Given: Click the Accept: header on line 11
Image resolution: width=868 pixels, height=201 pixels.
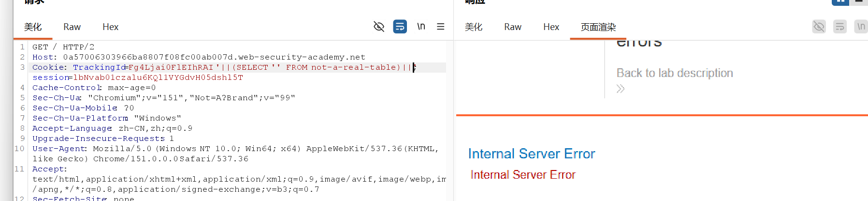Looking at the screenshot, I should click(50, 169).
